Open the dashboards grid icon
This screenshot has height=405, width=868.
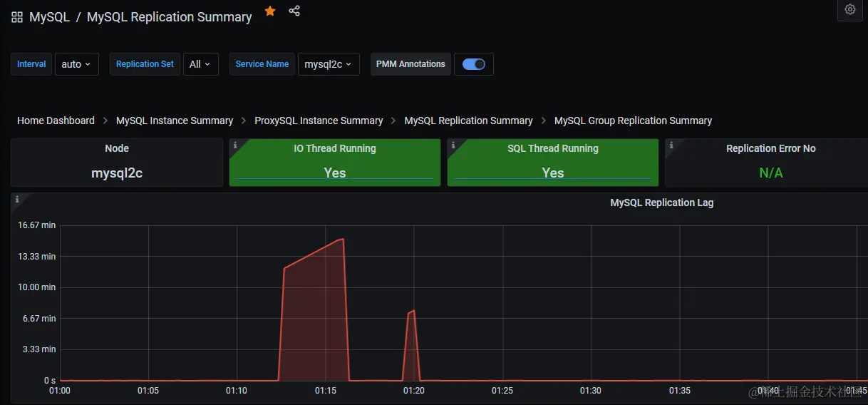[x=17, y=17]
